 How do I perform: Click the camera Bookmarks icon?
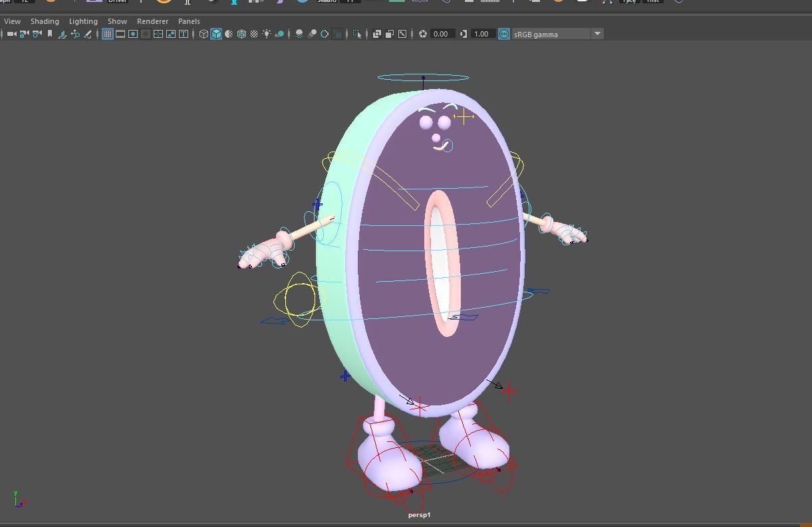tap(49, 34)
